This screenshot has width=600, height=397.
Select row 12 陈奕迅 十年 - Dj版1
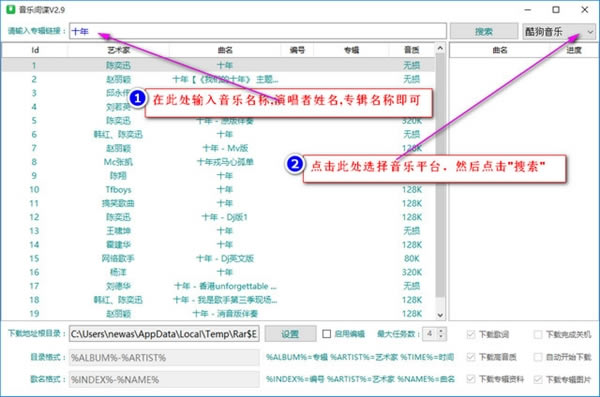tap(218, 217)
